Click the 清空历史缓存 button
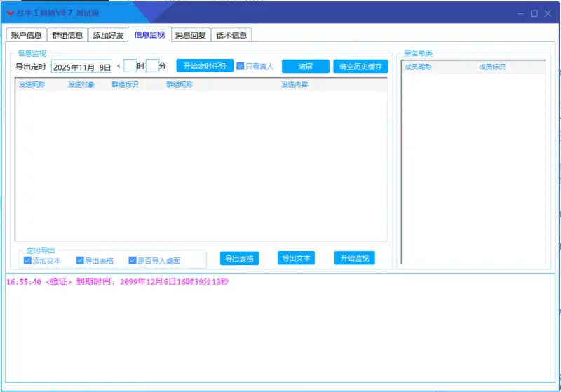 (360, 66)
